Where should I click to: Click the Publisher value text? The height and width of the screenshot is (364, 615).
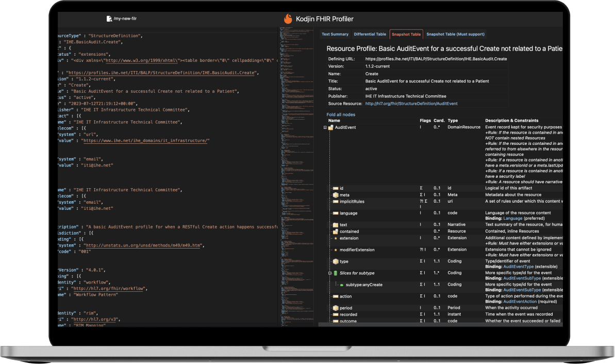406,96
